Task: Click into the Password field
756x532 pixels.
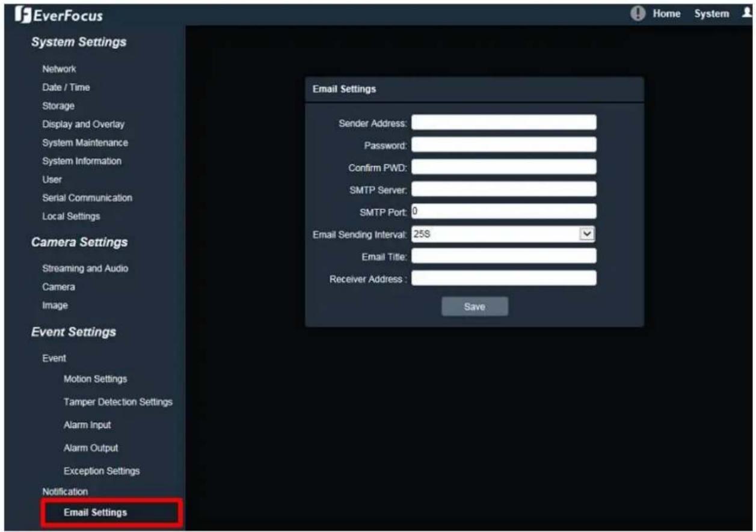Action: [x=504, y=145]
